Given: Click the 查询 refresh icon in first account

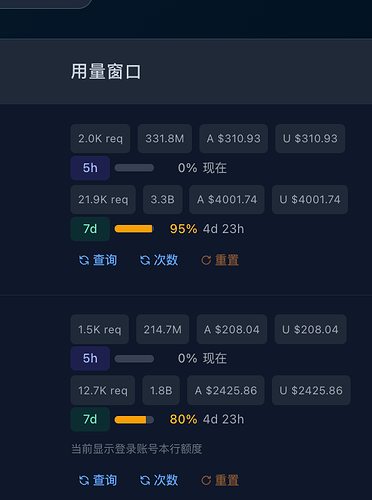Looking at the screenshot, I should coord(84,260).
